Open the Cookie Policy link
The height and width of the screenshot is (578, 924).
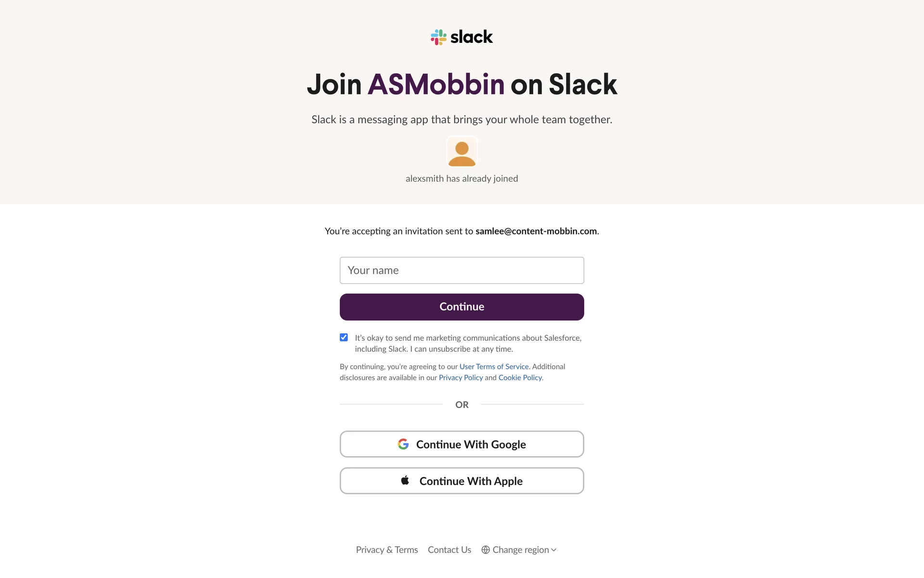click(x=520, y=378)
